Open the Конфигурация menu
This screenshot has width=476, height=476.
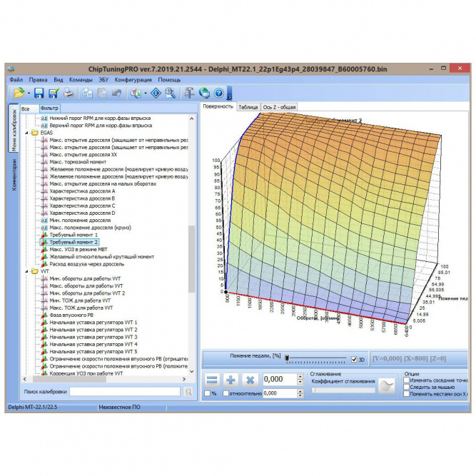(x=133, y=79)
